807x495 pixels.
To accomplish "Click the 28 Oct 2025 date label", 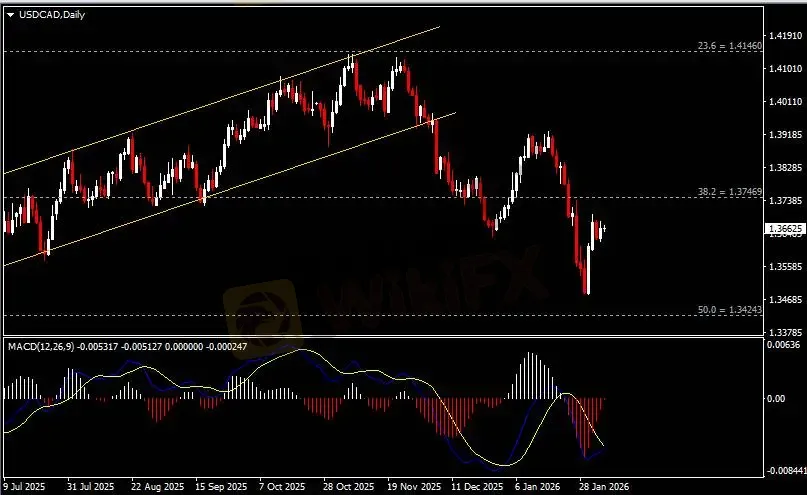I will (348, 486).
